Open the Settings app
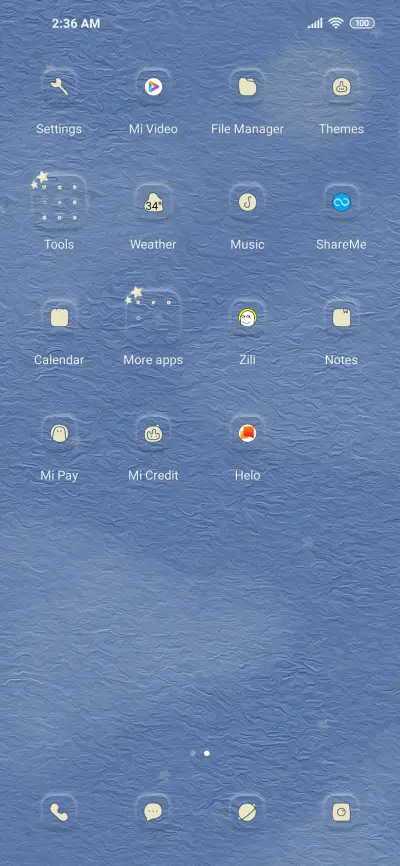The width and height of the screenshot is (400, 866). coord(59,87)
